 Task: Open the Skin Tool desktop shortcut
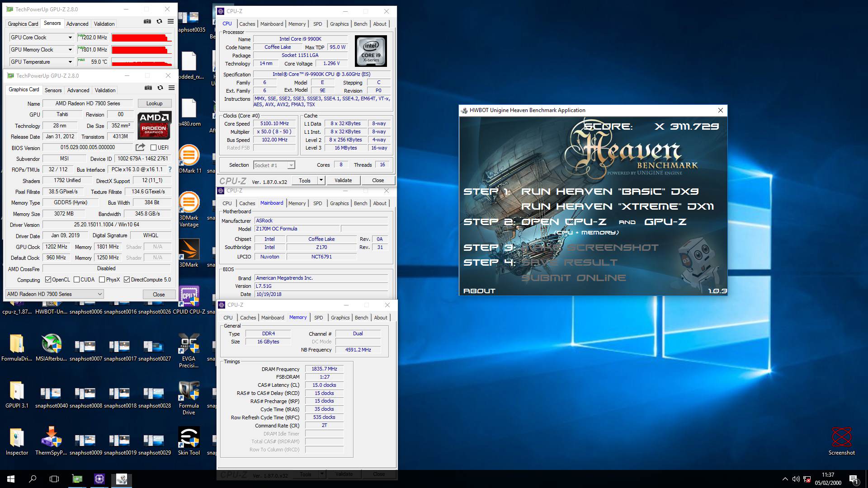[x=189, y=441]
